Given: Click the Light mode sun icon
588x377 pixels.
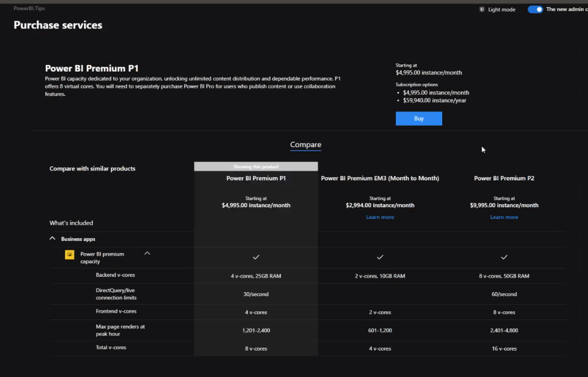Looking at the screenshot, I should coord(481,9).
